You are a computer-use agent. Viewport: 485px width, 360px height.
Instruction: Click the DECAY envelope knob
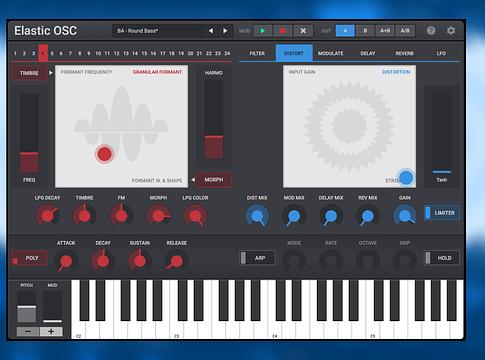[x=103, y=261]
